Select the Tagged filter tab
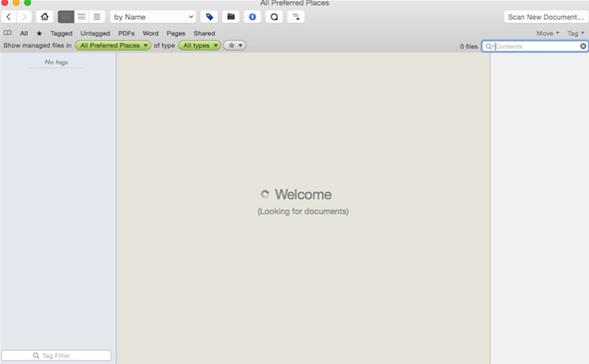The width and height of the screenshot is (589, 364). point(62,34)
